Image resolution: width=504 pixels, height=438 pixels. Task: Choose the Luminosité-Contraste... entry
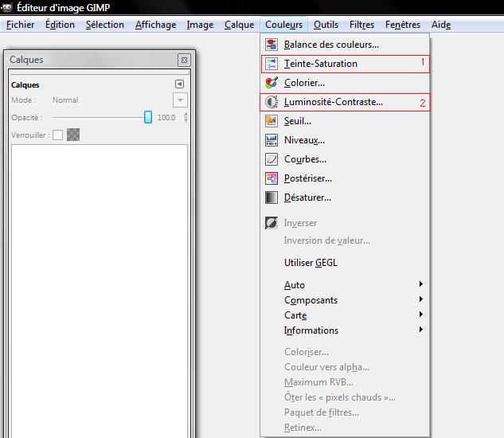point(345,102)
